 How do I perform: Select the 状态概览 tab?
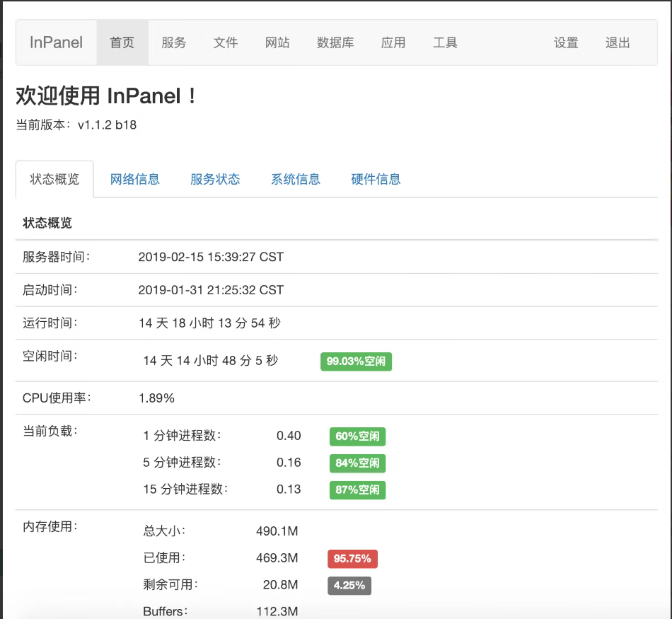click(54, 179)
